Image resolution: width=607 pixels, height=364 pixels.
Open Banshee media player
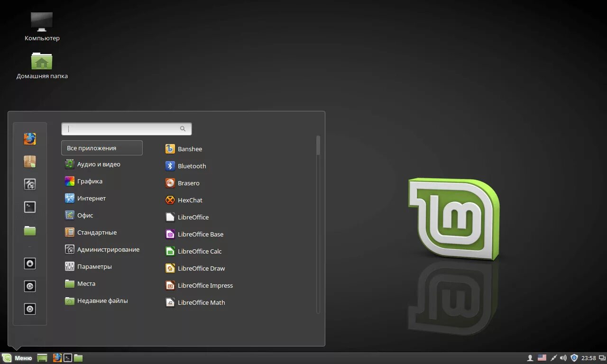[184, 149]
